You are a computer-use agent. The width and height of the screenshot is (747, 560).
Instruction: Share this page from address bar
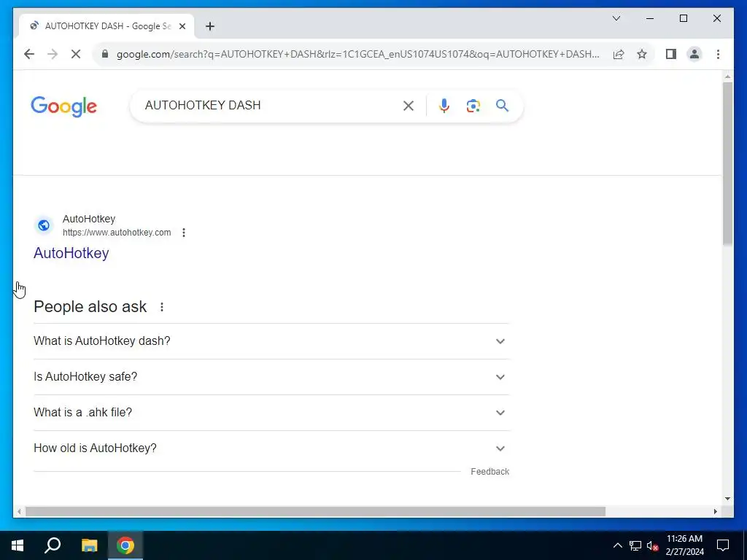pyautogui.click(x=619, y=54)
